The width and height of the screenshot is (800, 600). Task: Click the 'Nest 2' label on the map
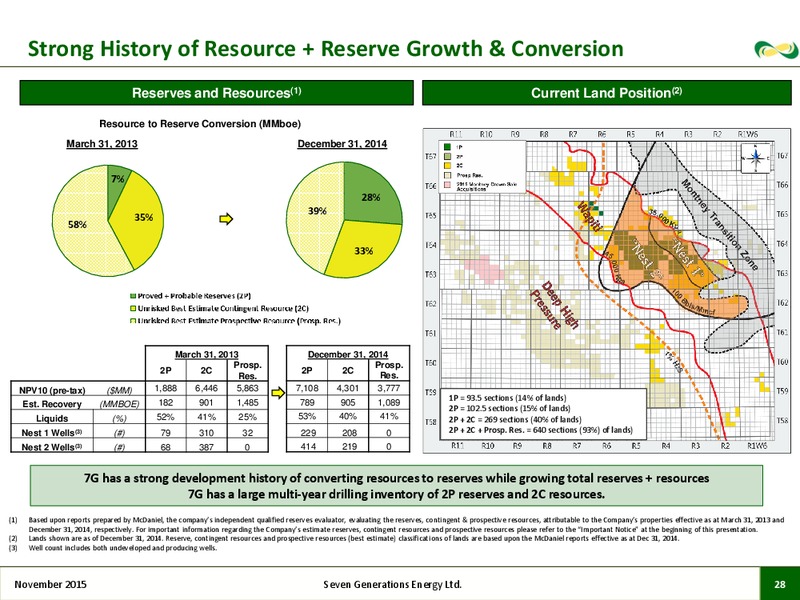coord(647,259)
